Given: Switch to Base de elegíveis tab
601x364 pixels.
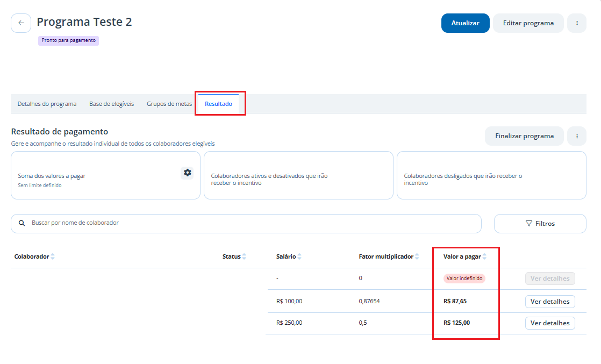Looking at the screenshot, I should (111, 104).
